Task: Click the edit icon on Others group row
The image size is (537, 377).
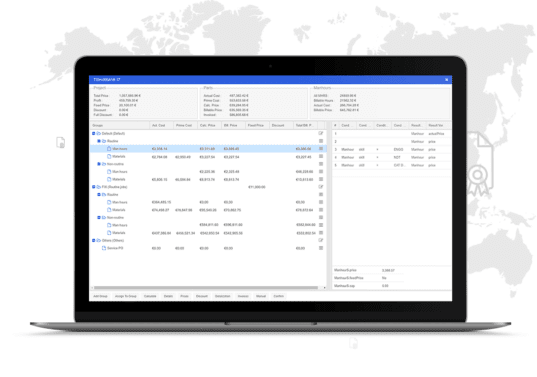Action: (321, 240)
